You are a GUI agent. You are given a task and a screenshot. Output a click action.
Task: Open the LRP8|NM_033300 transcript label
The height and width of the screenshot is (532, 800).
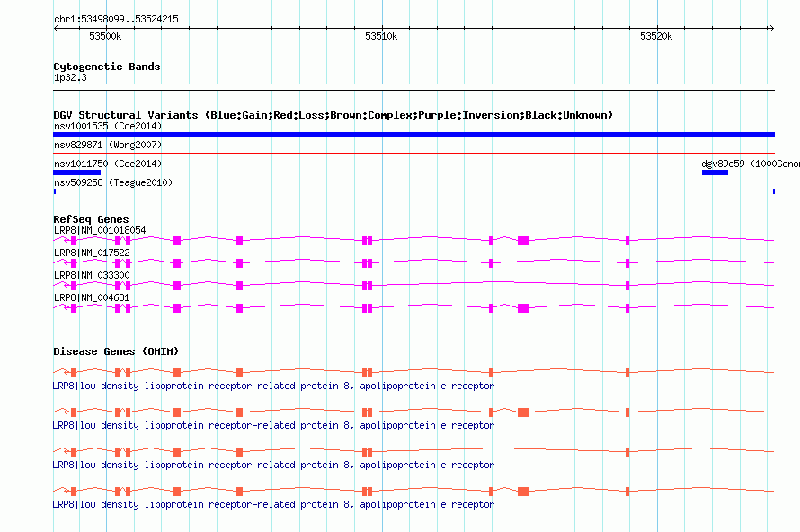tap(92, 276)
